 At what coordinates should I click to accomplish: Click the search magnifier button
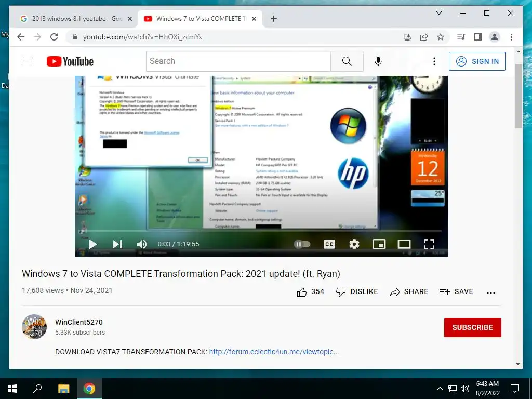coord(347,61)
